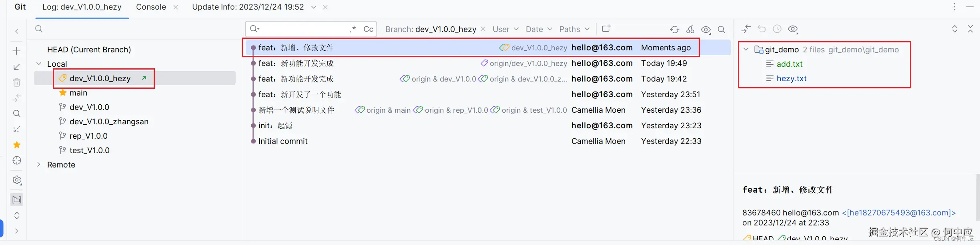Open changes pane View Options eye icon
This screenshot has height=245, width=980.
793,29
